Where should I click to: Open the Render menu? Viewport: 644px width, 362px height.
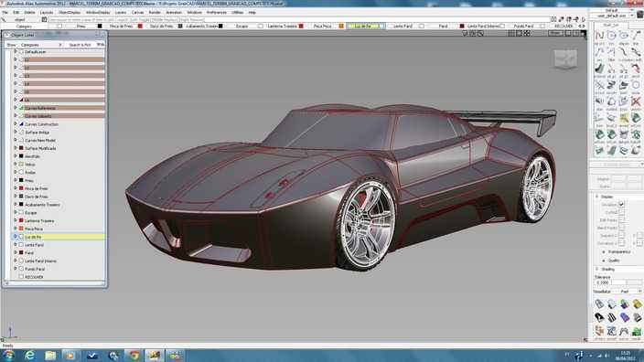pyautogui.click(x=155, y=12)
